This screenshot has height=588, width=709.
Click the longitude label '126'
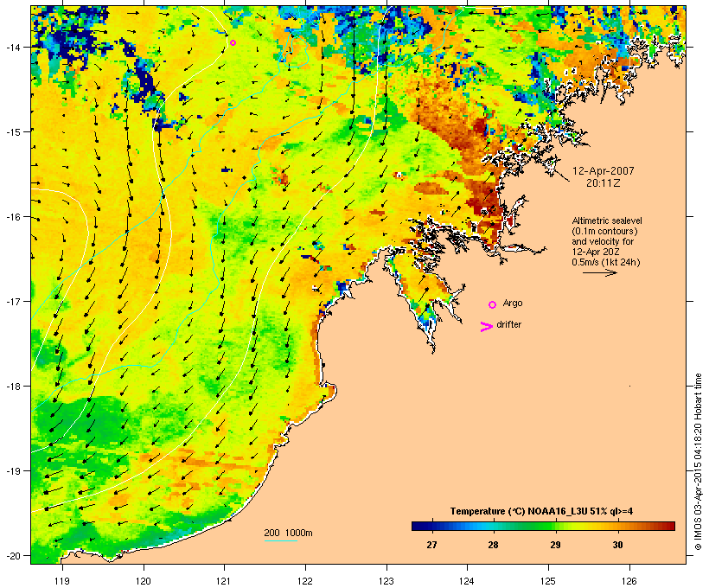[x=629, y=581]
